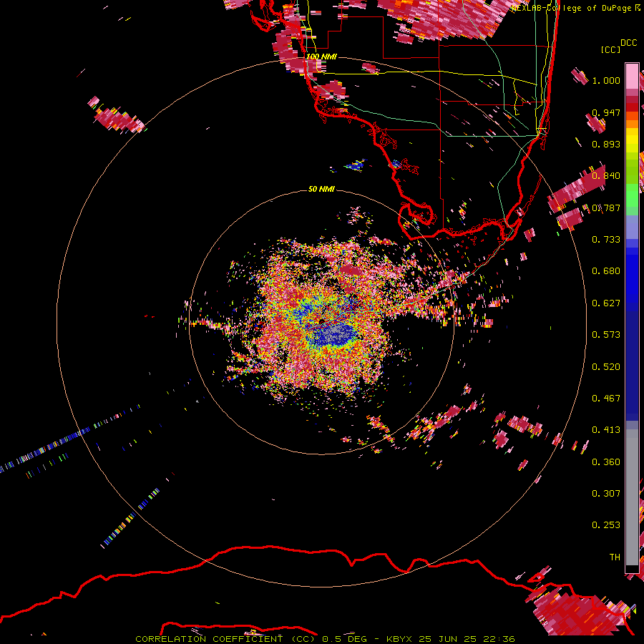
Task: Click the 0.627 scale value
Action: click(x=606, y=303)
